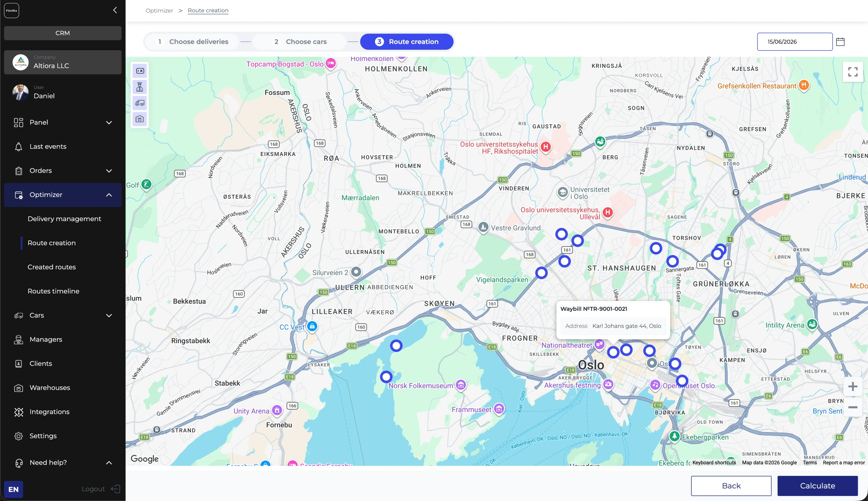Open Keyboard shortcuts on map
The image size is (868, 501).
714,462
